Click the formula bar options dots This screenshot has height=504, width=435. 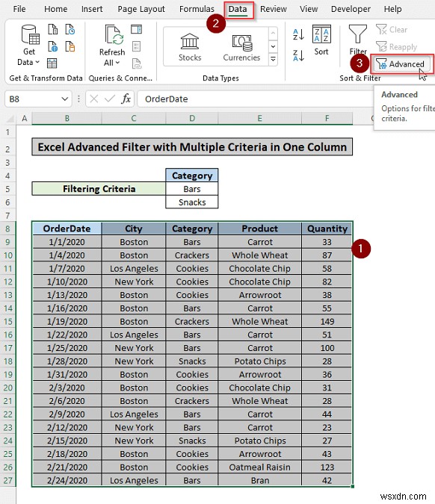pyautogui.click(x=78, y=99)
